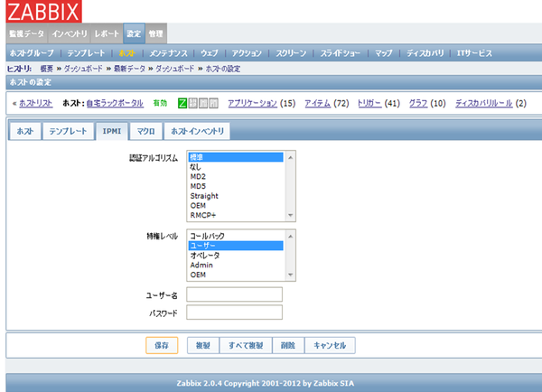Open the インベントリ main menu
Image resolution: width=542 pixels, height=392 pixels.
pyautogui.click(x=70, y=33)
